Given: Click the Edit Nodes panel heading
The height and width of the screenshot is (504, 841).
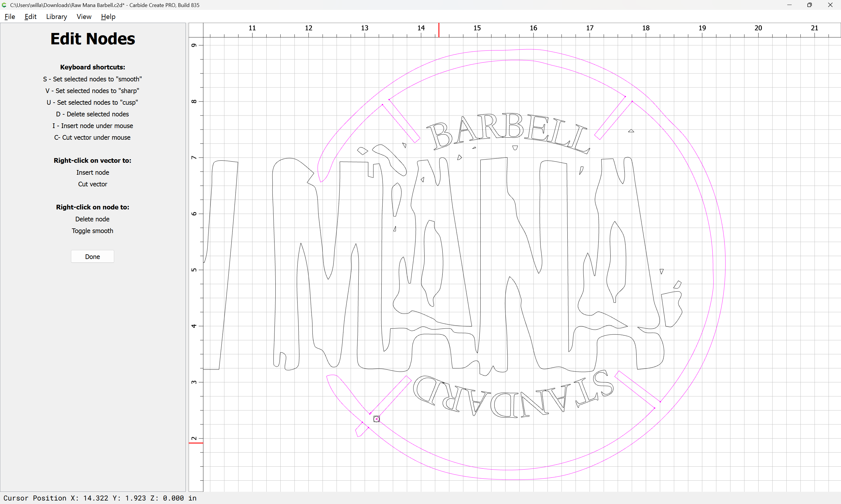Looking at the screenshot, I should tap(93, 39).
